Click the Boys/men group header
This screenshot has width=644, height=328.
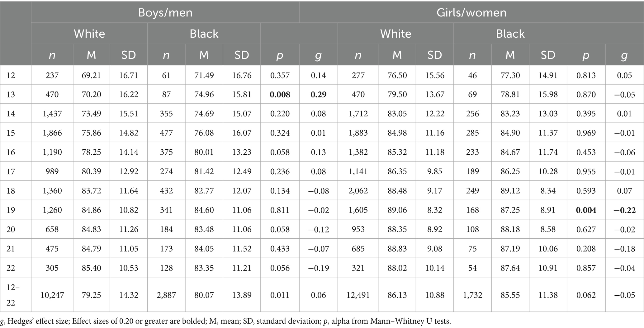click(165, 12)
